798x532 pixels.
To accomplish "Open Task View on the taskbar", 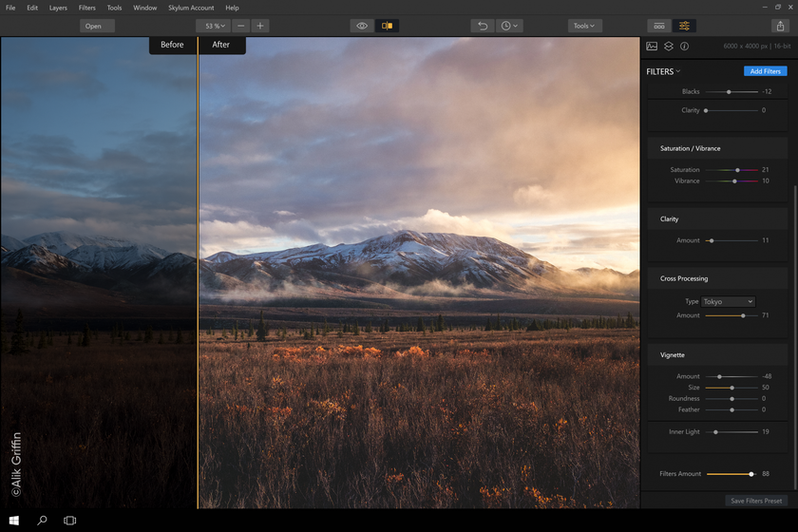I will click(69, 521).
